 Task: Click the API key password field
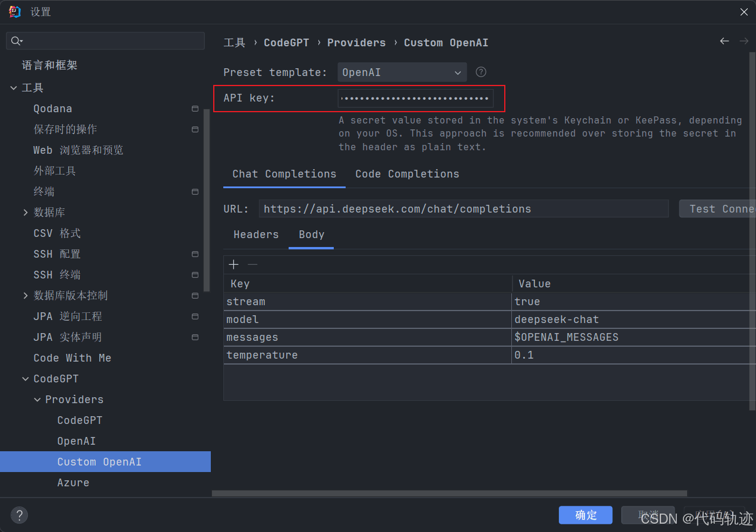415,98
